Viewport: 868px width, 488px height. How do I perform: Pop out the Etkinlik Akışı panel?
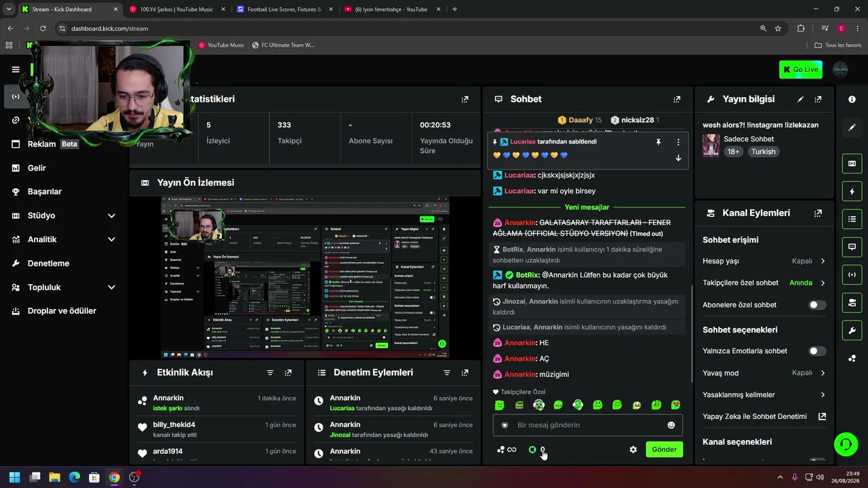coord(288,373)
